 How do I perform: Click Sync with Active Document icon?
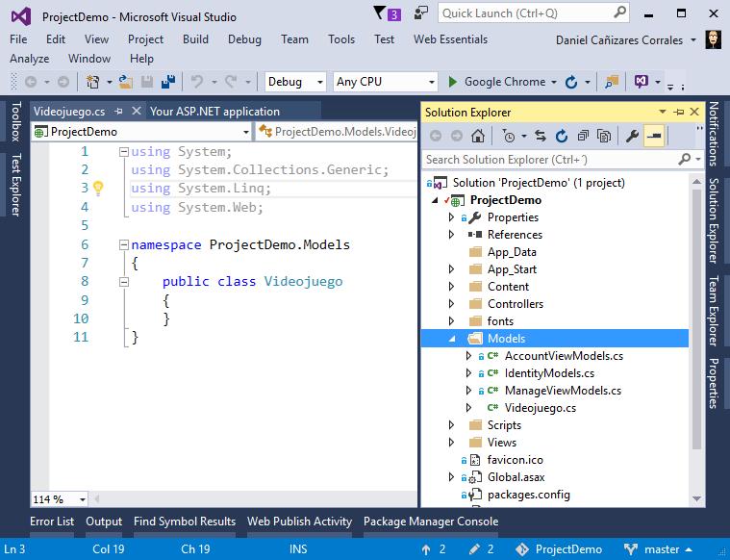pos(541,136)
